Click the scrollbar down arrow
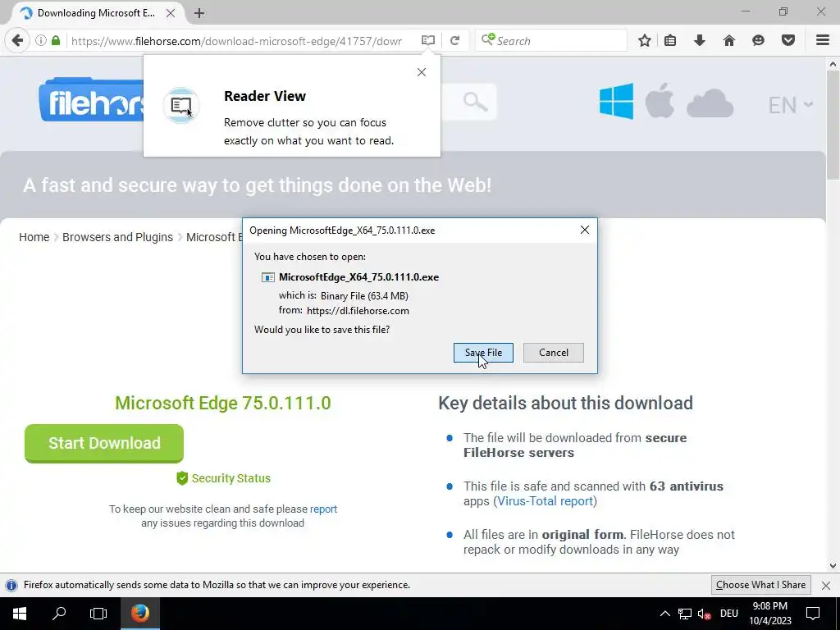Image resolution: width=840 pixels, height=630 pixels. pyautogui.click(x=833, y=566)
